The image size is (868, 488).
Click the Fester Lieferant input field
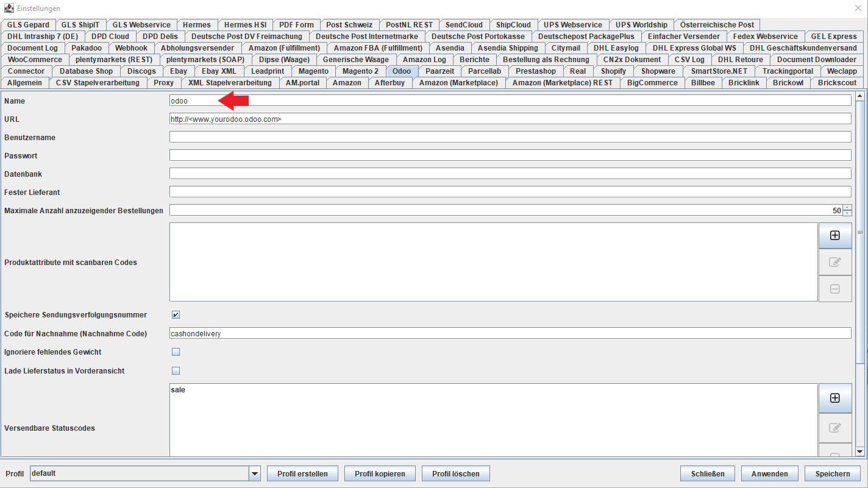click(x=510, y=192)
